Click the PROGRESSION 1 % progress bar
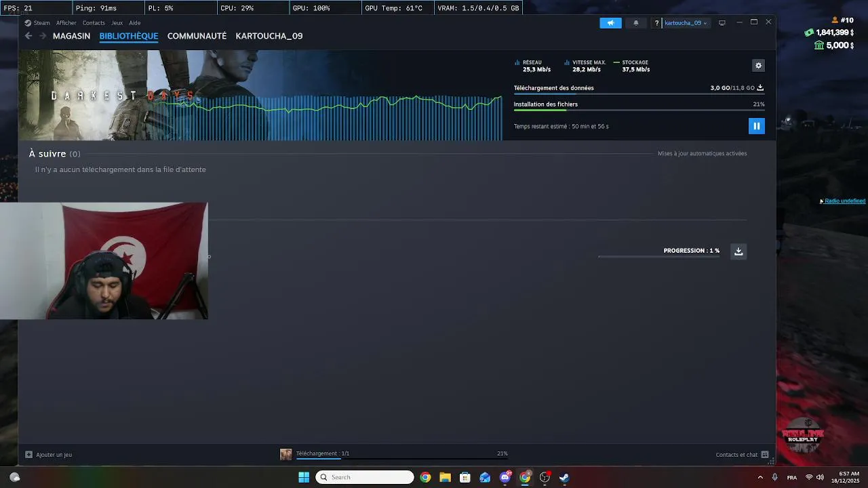Viewport: 868px width, 488px height. click(x=658, y=257)
